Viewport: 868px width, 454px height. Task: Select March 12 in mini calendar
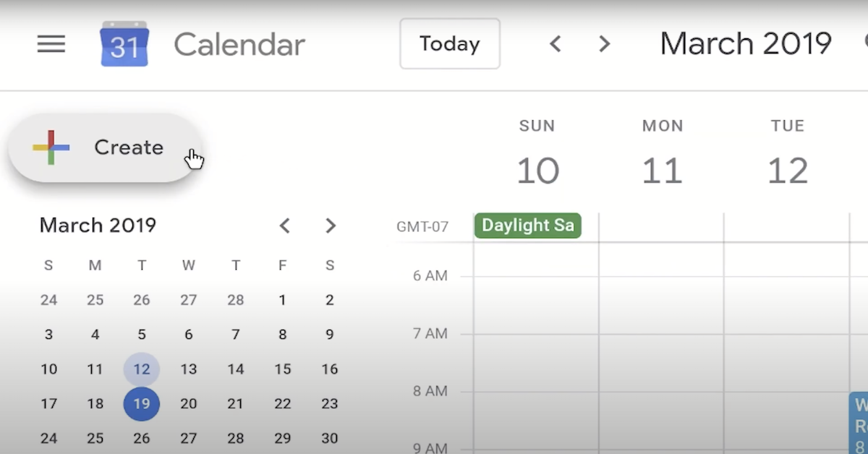(142, 369)
